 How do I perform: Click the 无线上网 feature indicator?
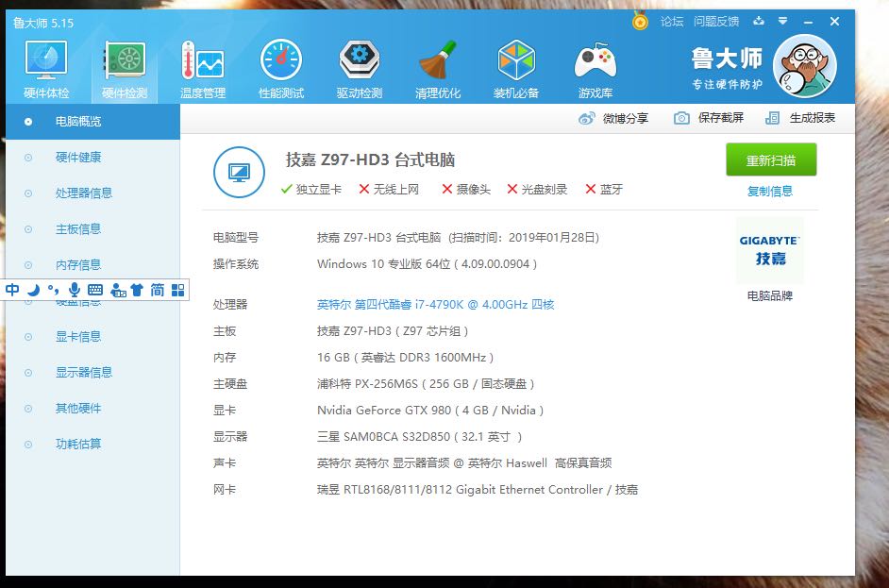coord(389,190)
